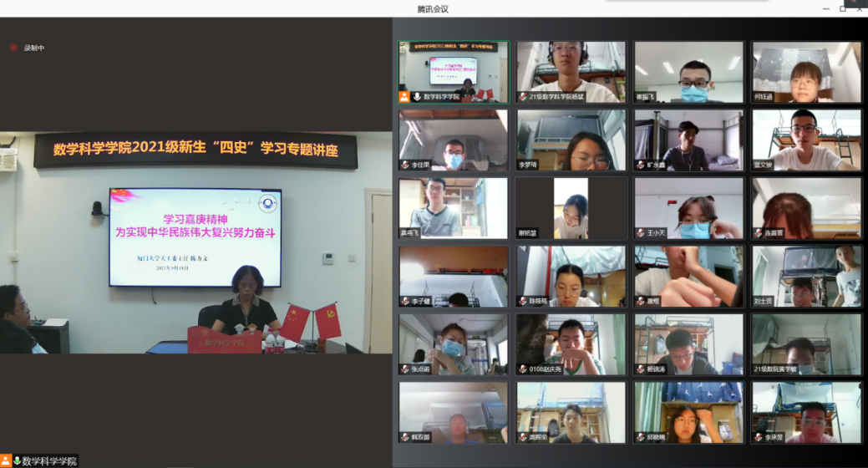The width and height of the screenshot is (868, 468).
Task: Select 杨锦涛's video tile
Action: point(688,343)
